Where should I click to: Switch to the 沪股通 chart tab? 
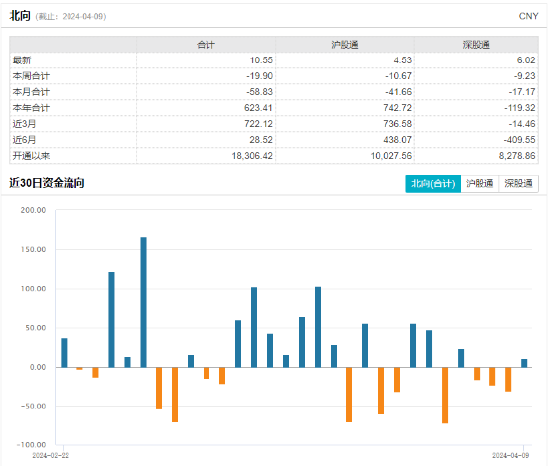(x=480, y=184)
